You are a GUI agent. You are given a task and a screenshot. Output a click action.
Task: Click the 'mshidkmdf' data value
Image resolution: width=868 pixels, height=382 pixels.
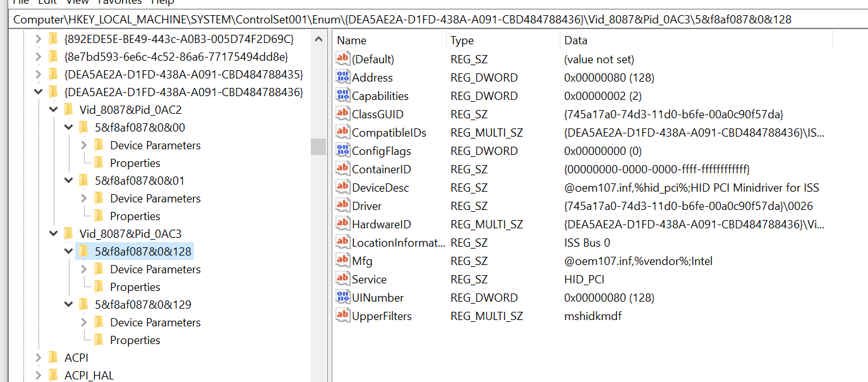point(593,316)
